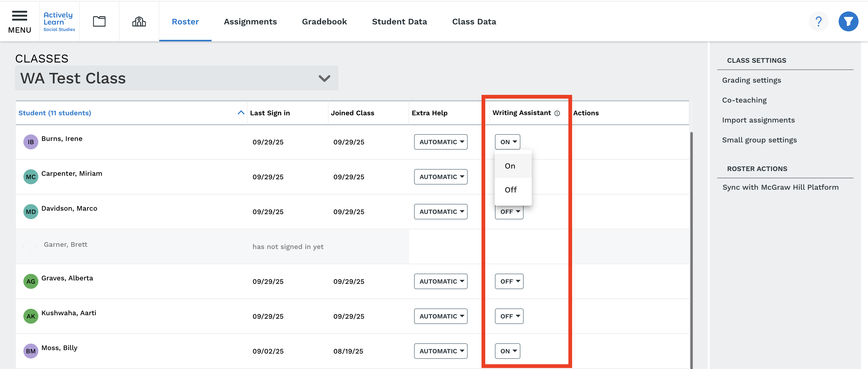
Task: Click the roster table vertical scrollbar
Action: tap(691, 249)
